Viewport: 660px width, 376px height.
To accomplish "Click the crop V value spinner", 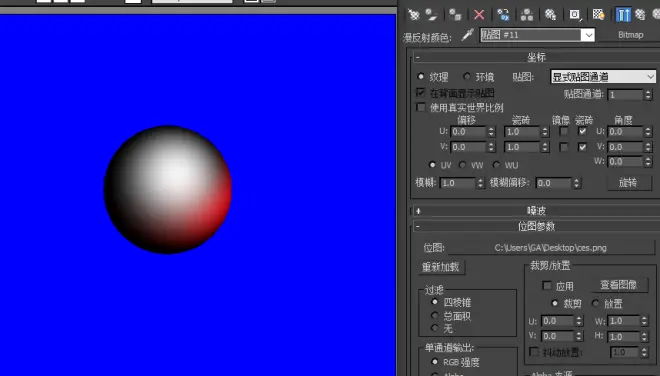I will [579, 336].
